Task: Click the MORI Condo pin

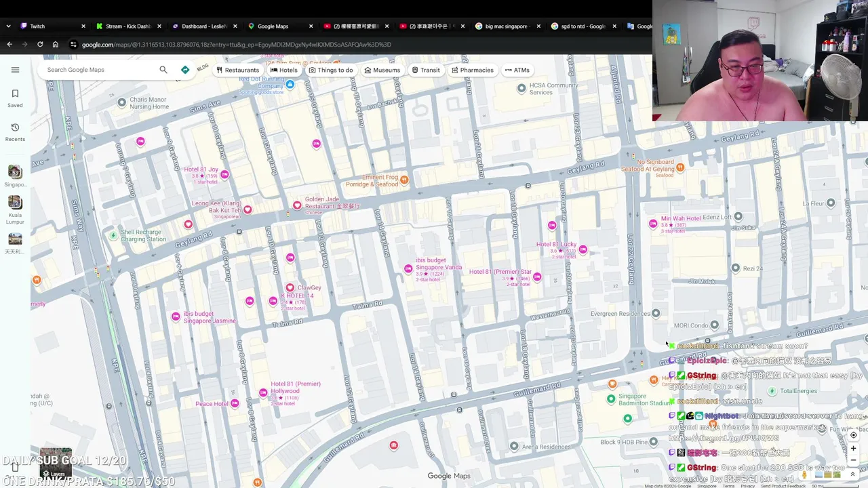Action: coord(714,325)
